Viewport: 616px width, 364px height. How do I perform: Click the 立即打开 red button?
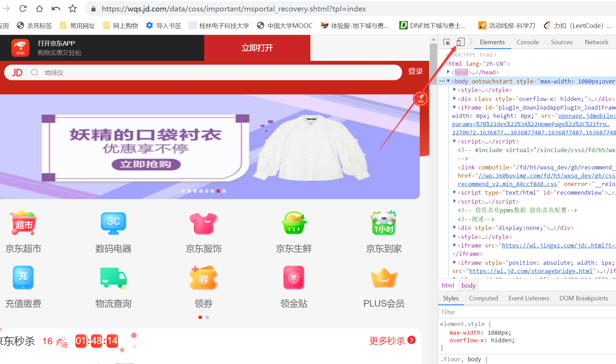pyautogui.click(x=257, y=48)
